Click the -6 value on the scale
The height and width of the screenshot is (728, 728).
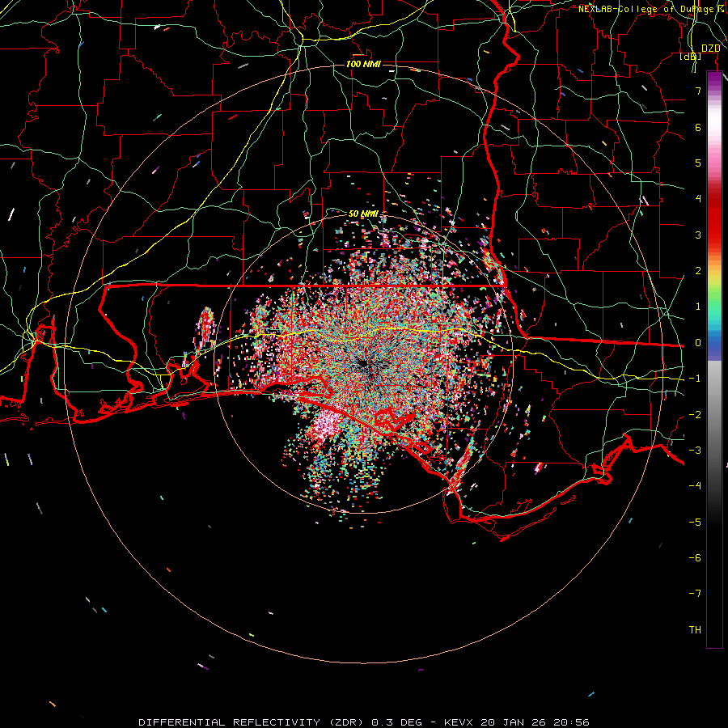(695, 558)
